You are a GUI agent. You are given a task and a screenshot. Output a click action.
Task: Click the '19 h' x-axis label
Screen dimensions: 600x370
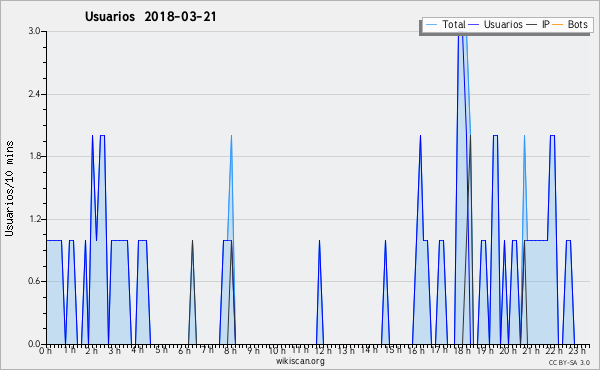tap(485, 350)
